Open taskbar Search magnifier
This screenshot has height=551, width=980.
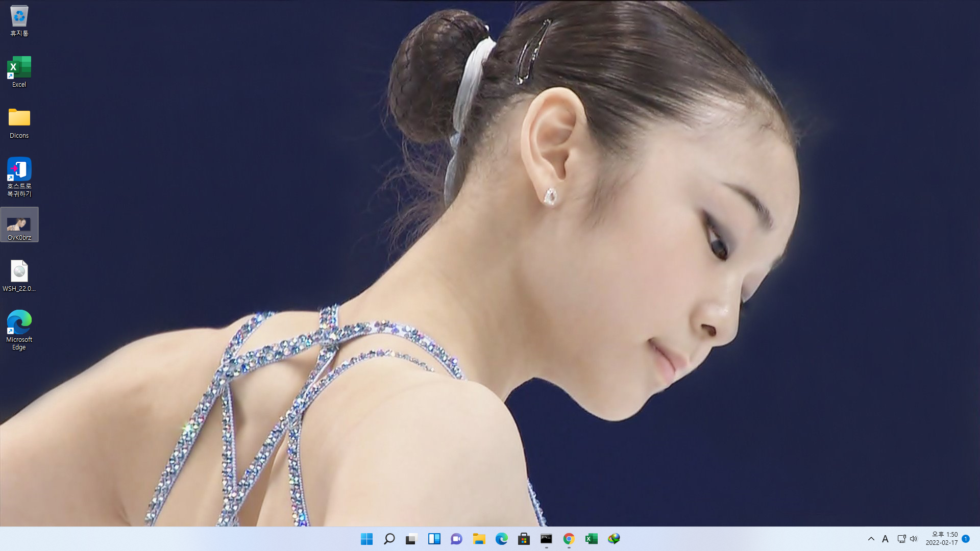389,539
